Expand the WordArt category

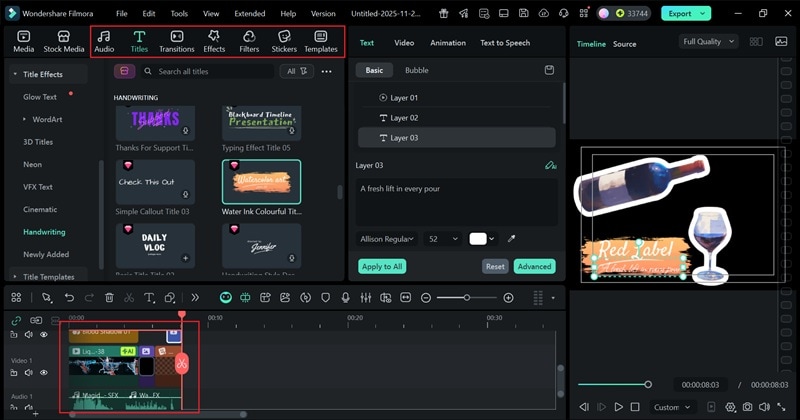(x=24, y=119)
